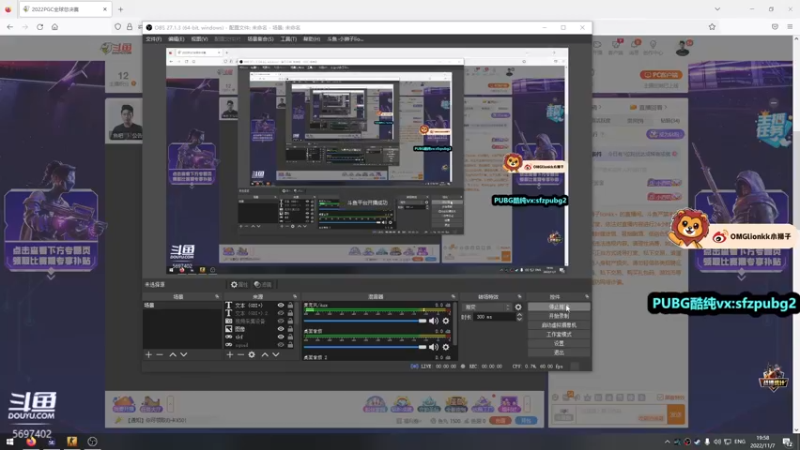Toggle visibility eye of first text (GDI+) source

coord(280,305)
